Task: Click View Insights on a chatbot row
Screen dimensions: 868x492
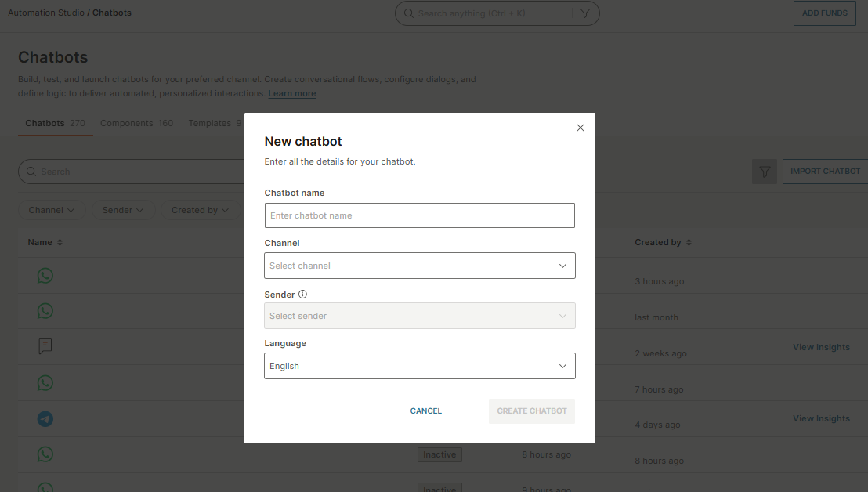Action: coord(821,347)
